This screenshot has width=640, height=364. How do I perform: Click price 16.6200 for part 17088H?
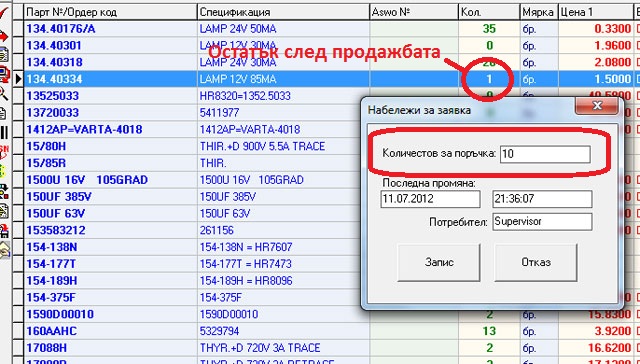pyautogui.click(x=610, y=348)
